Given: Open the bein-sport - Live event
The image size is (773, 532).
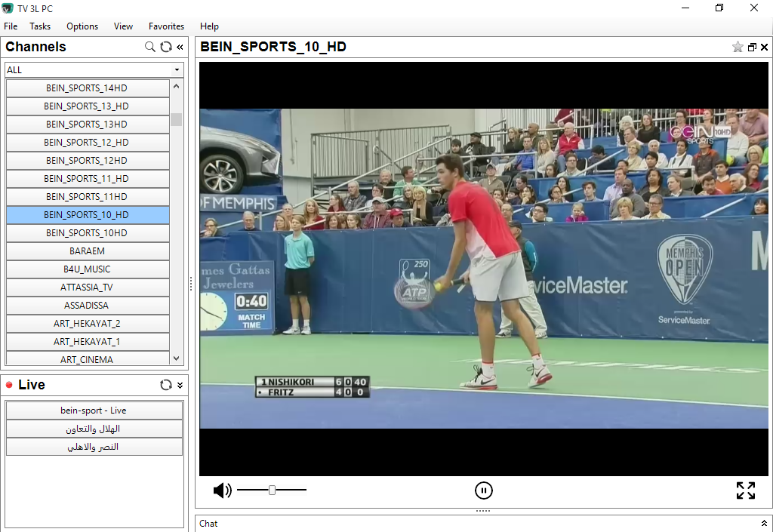Looking at the screenshot, I should click(94, 411).
